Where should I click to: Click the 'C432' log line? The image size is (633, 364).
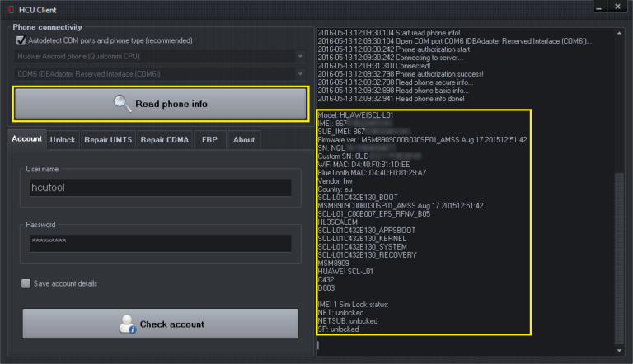(x=326, y=280)
